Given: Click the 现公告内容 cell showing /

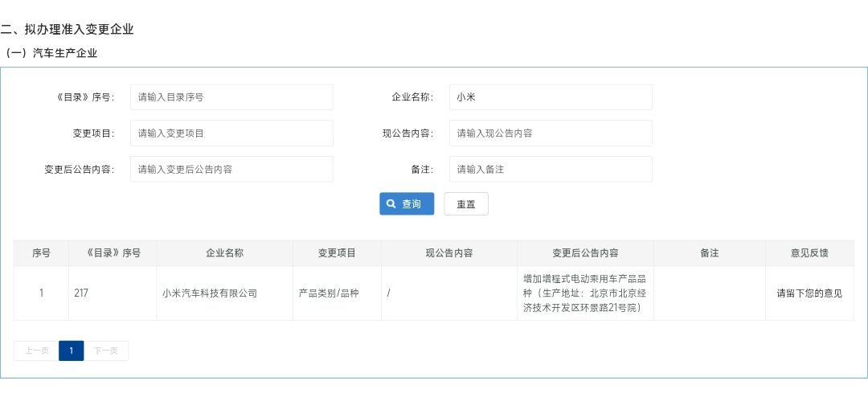Looking at the screenshot, I should pyautogui.click(x=449, y=293).
